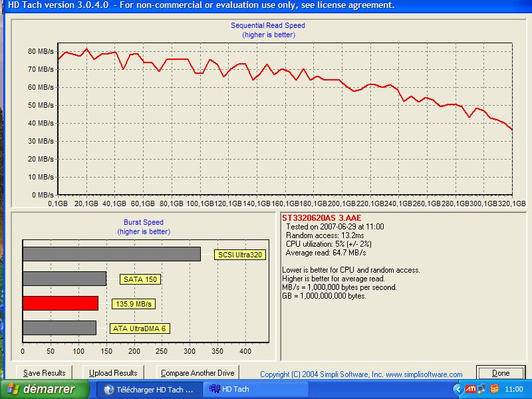Click the taskbar clock showing 11:00
This screenshot has height=399, width=532.
[x=514, y=389]
